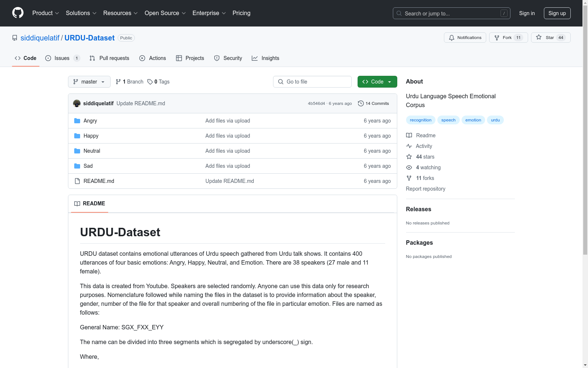Open commit hash 4b546d4

(316, 103)
